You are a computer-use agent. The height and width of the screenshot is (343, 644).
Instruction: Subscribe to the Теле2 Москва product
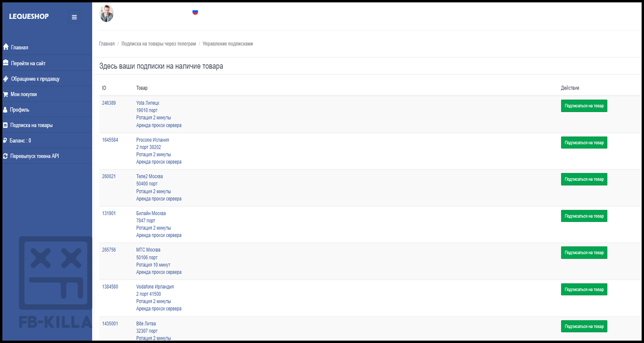pyautogui.click(x=583, y=180)
